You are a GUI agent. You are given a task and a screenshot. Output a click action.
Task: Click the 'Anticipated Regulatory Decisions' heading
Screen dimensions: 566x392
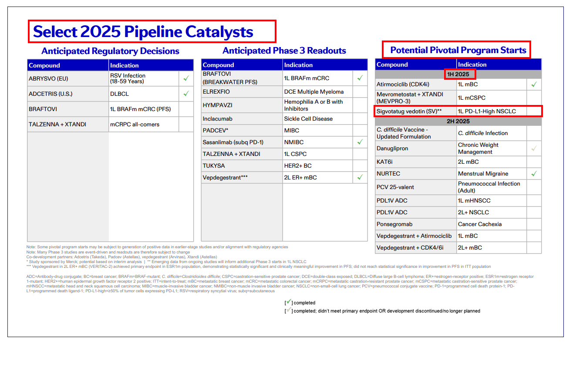click(110, 51)
